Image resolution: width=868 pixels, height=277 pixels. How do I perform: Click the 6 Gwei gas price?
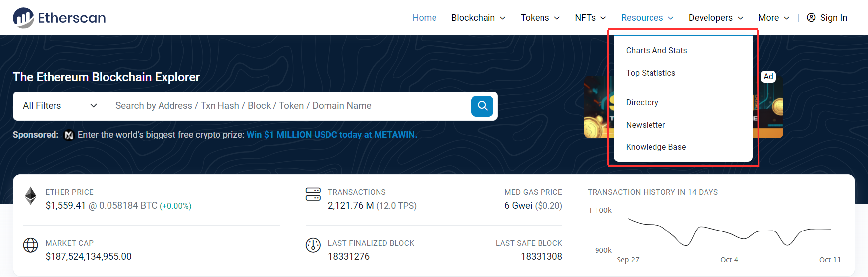pyautogui.click(x=518, y=206)
